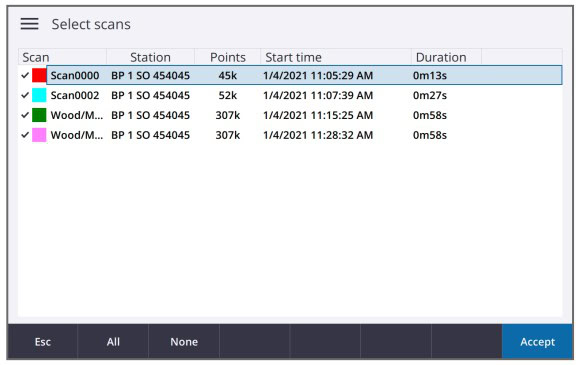Select the Wood/M... scan started at 11:15:25
The width and height of the screenshot is (580, 365).
(x=77, y=115)
